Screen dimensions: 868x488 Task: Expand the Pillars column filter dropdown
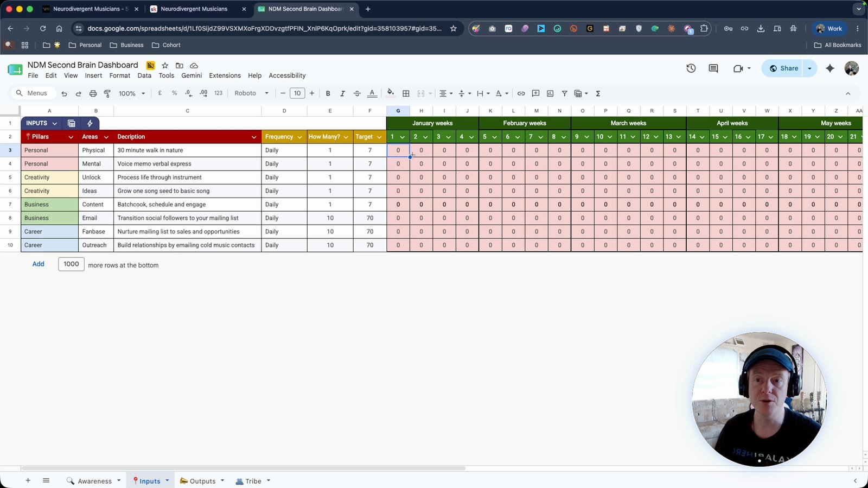71,137
